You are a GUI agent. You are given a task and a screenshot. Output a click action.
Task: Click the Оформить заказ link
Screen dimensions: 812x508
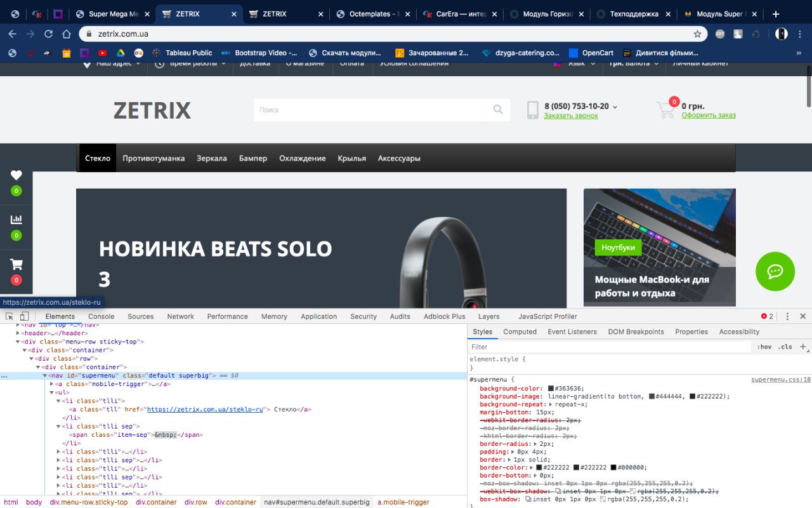[x=709, y=115]
